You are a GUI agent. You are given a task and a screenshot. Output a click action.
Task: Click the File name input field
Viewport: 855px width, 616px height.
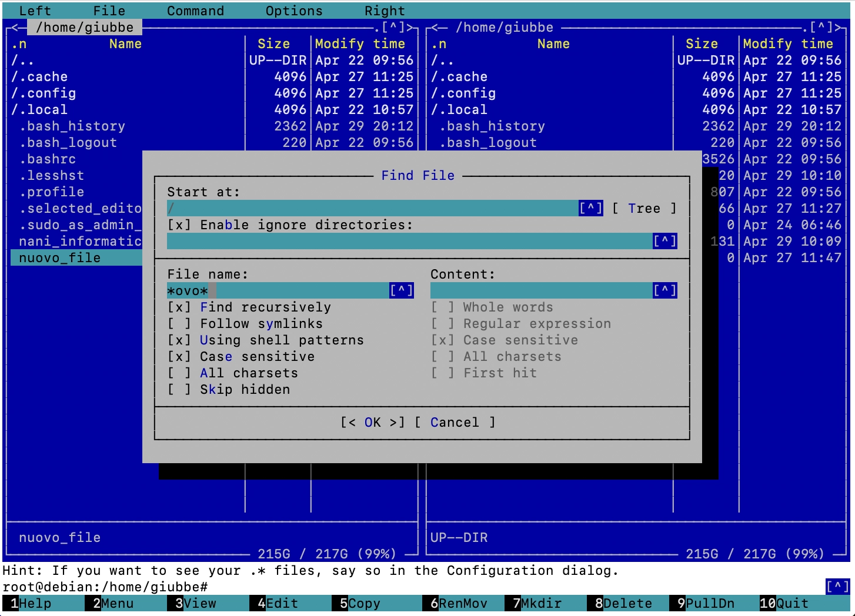pos(276,290)
